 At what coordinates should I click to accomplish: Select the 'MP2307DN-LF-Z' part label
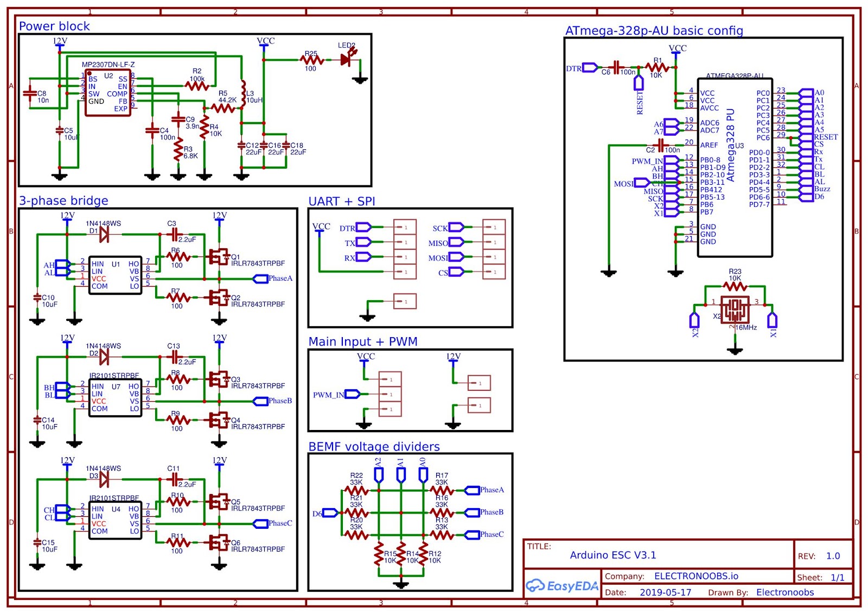click(108, 65)
